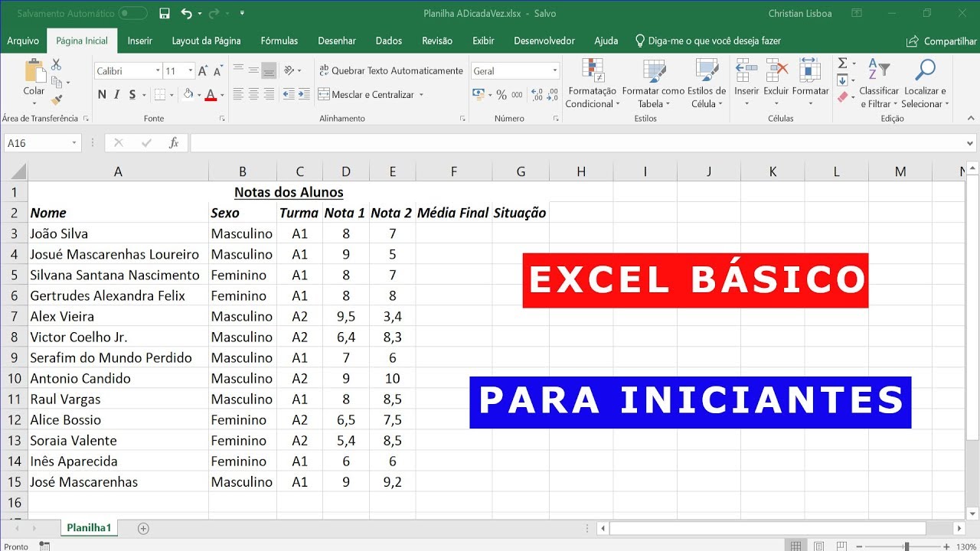980x551 pixels.
Task: Toggle bold N formatting
Action: (102, 95)
